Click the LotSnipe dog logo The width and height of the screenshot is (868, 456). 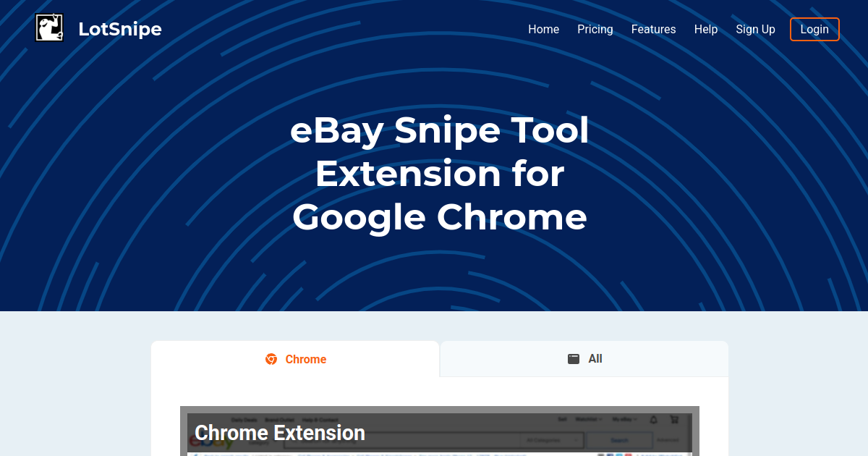(x=48, y=27)
